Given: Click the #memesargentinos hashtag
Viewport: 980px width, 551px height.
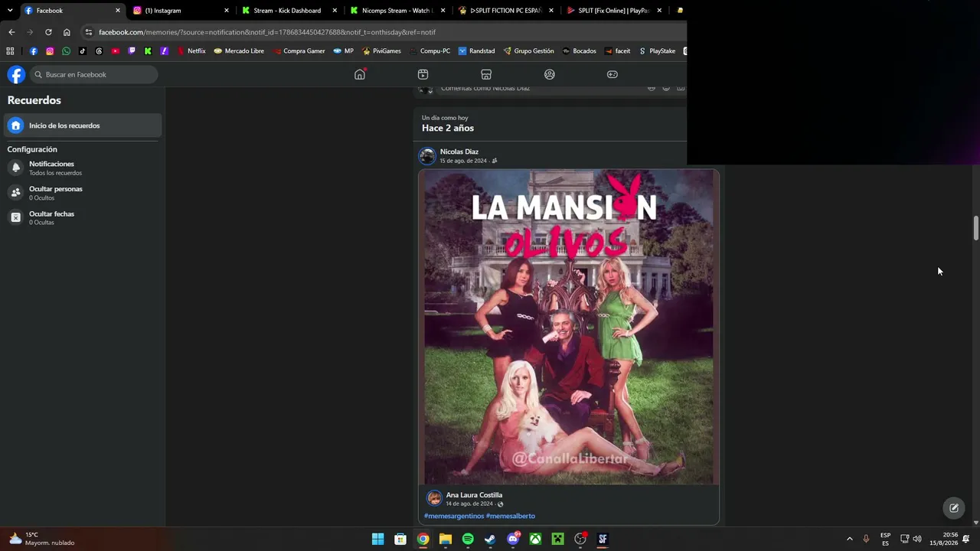Looking at the screenshot, I should [454, 516].
